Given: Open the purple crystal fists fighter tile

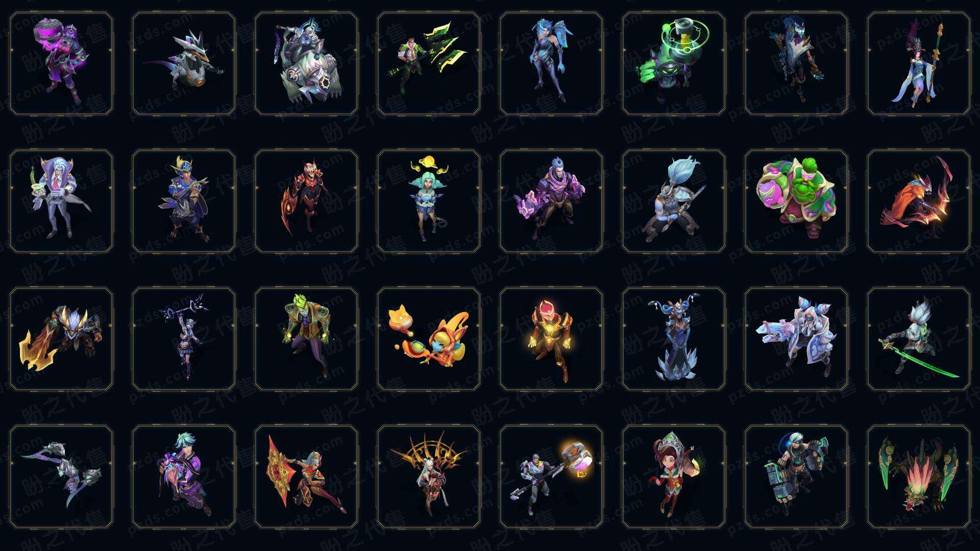Looking at the screenshot, I should (x=551, y=201).
